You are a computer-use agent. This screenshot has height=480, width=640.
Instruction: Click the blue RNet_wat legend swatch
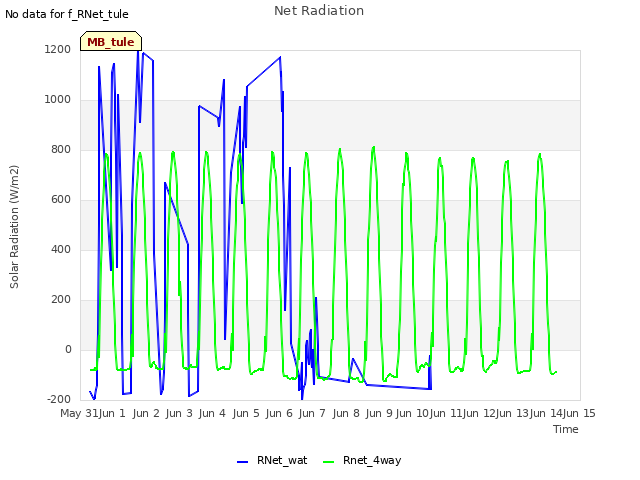[x=242, y=462]
